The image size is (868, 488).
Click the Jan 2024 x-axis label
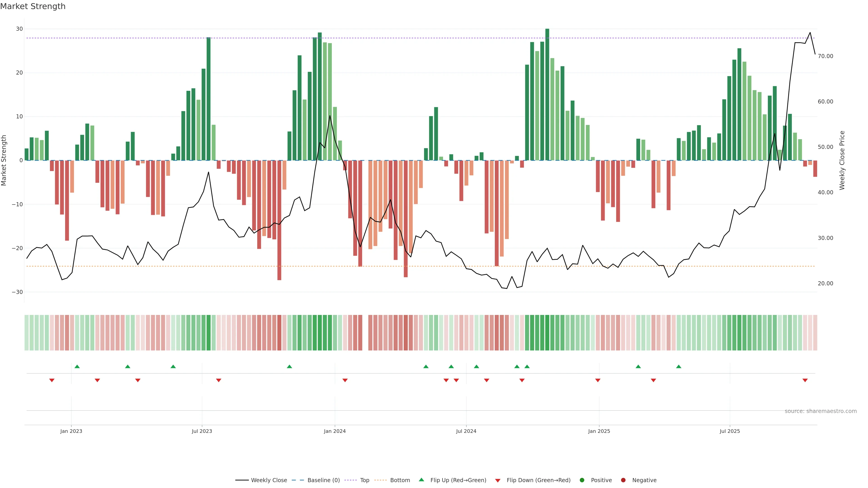(335, 431)
